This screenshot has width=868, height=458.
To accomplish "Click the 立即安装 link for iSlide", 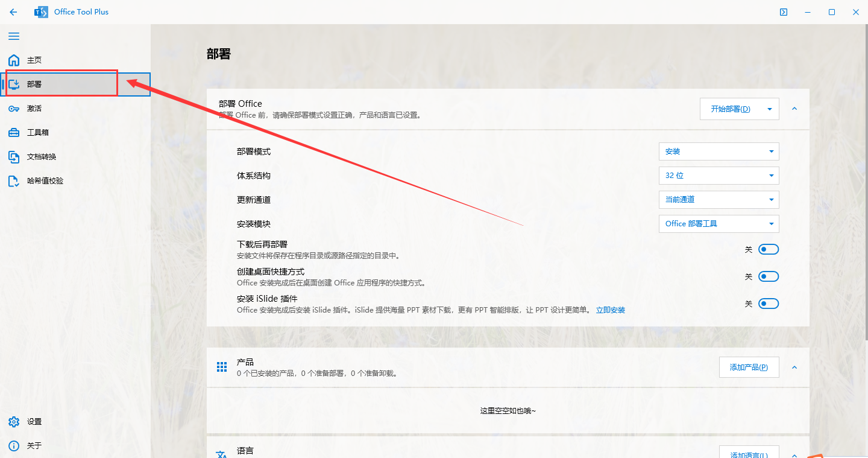I will coord(610,310).
